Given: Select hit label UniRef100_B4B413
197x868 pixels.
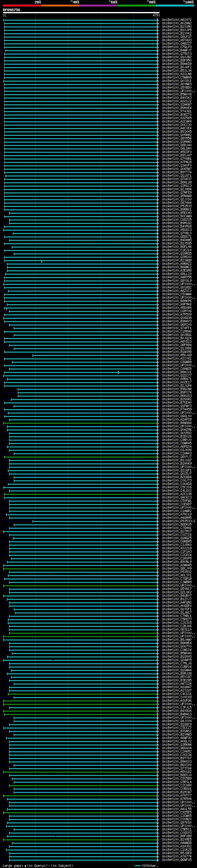Looking at the screenshot, I should coord(177,714).
